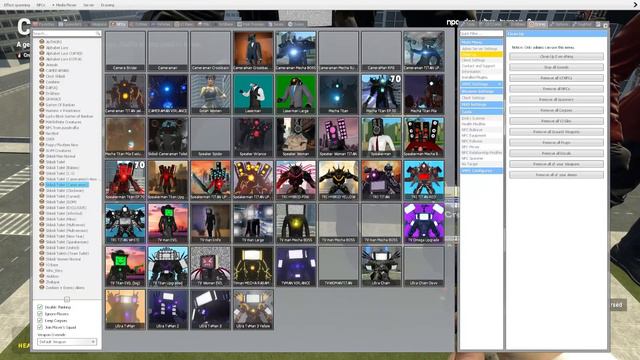Viewport: 640px width, 360px height.
Task: Toggle the Join Player's Squad checkbox
Action: pyautogui.click(x=40, y=327)
